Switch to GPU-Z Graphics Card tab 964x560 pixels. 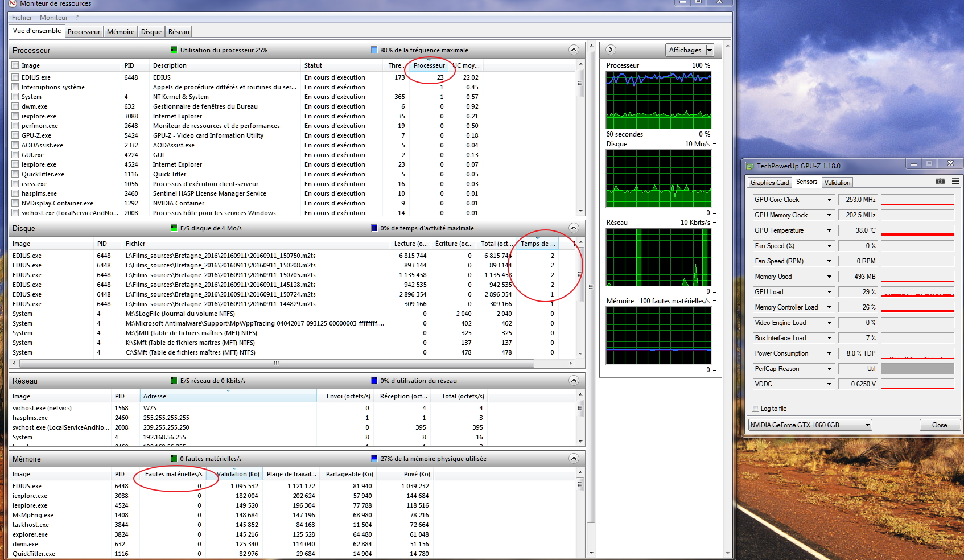[769, 183]
